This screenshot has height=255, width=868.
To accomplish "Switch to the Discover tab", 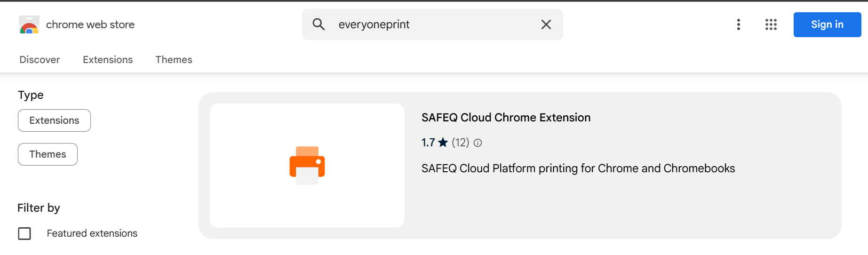I will coord(40,60).
